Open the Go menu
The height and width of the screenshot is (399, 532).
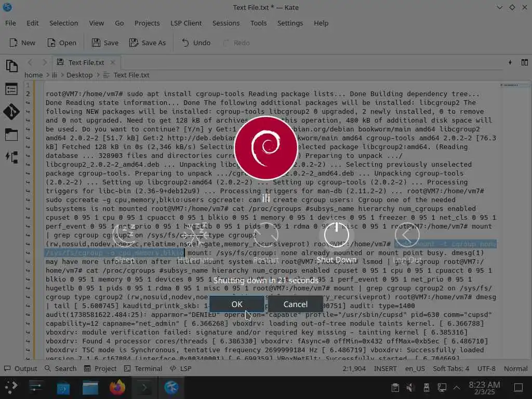tap(119, 23)
